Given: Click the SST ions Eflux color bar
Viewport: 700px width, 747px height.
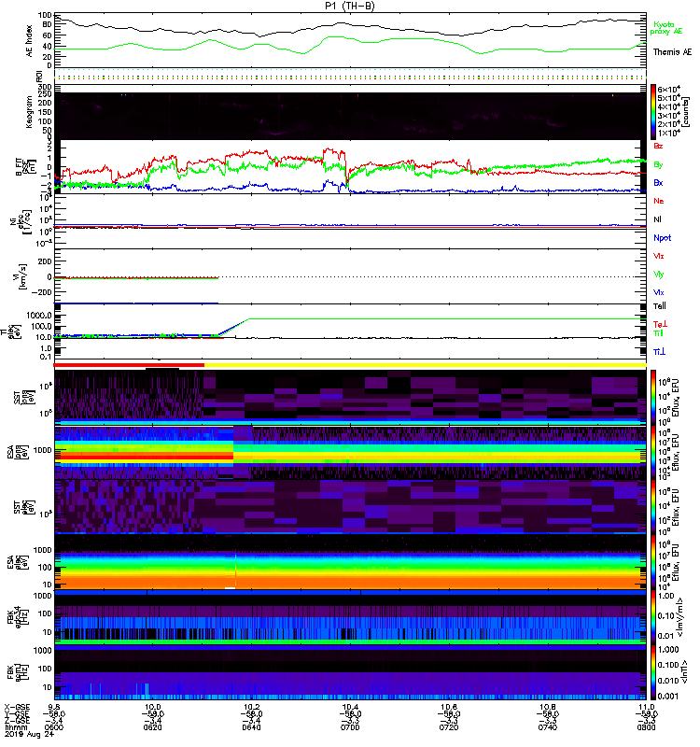Looking at the screenshot, I should [653, 396].
